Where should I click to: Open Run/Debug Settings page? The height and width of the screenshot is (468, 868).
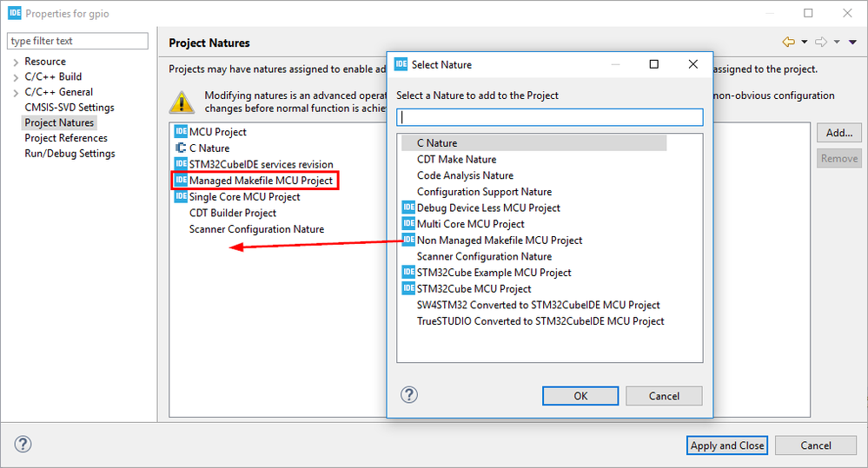click(x=70, y=153)
